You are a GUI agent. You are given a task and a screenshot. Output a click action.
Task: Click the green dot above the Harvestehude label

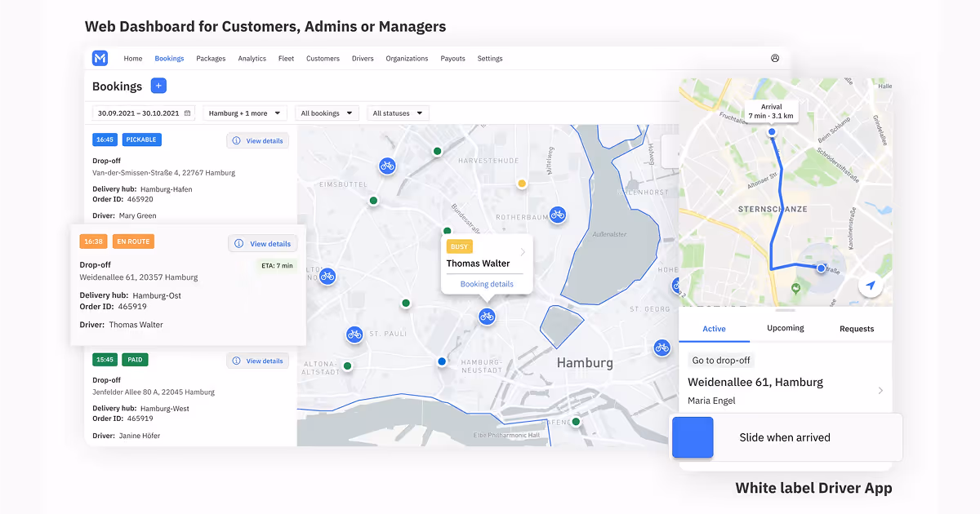(437, 151)
